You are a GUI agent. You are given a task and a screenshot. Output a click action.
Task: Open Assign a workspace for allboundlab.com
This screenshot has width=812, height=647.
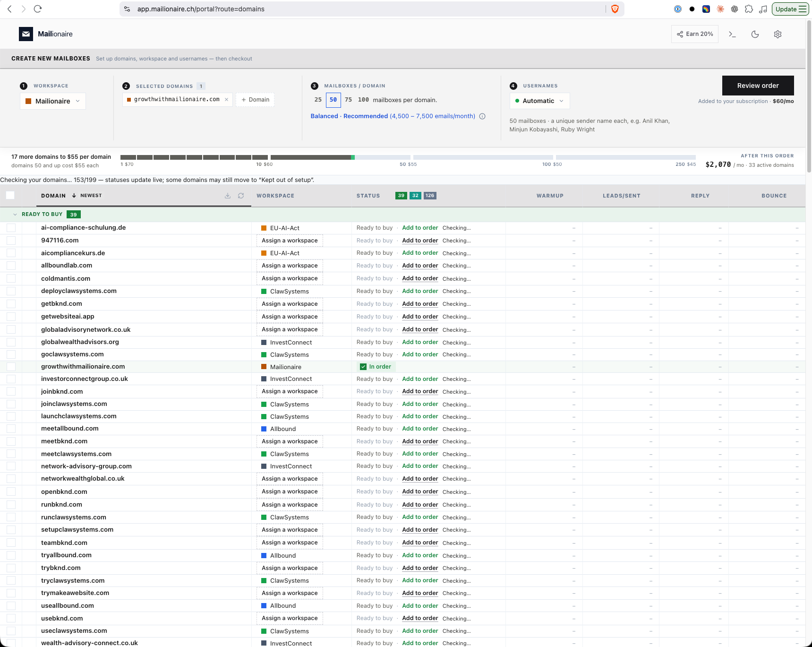coord(290,266)
